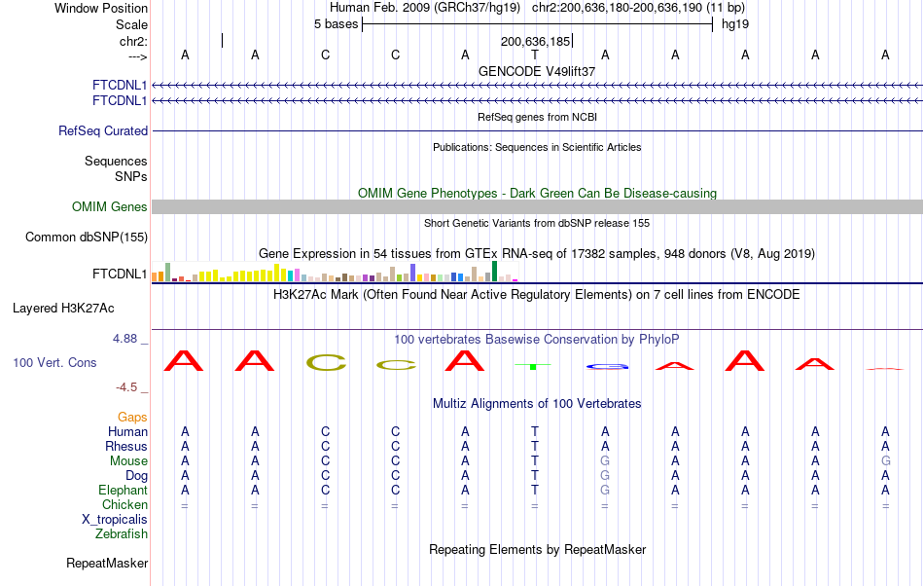Click the tall dark green GTEx expression bar
924x586 pixels.
click(x=494, y=272)
